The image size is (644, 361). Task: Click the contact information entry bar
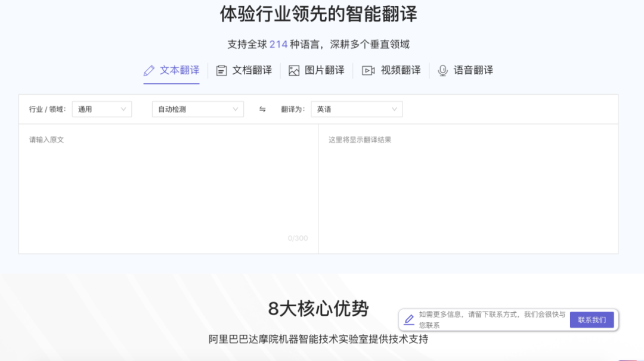[x=495, y=320]
